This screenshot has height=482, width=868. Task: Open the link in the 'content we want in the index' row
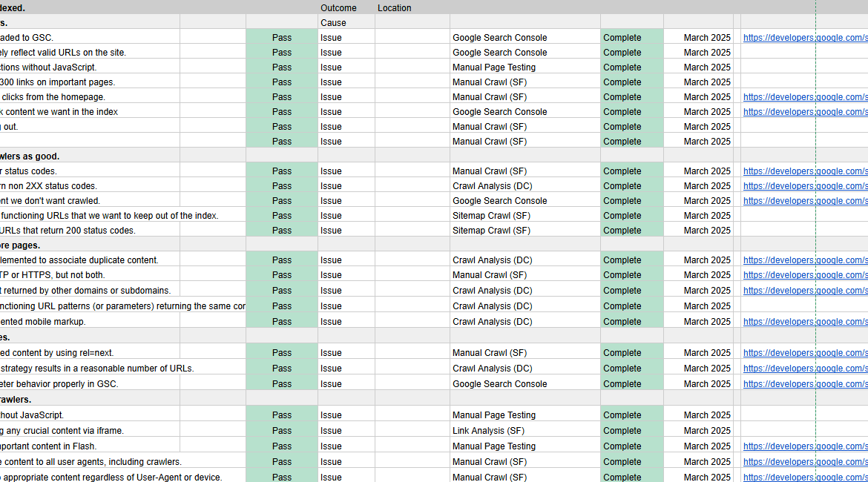coord(806,112)
